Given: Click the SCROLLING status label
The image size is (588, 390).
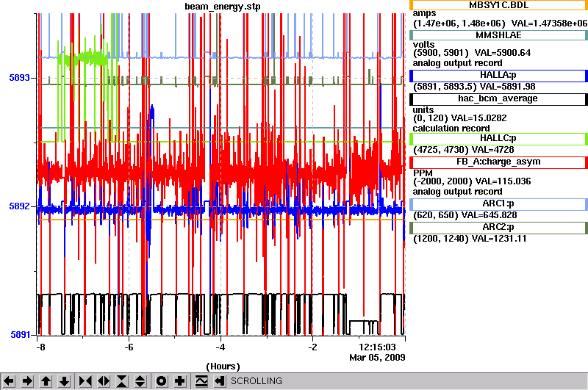Looking at the screenshot, I should pyautogui.click(x=257, y=381).
